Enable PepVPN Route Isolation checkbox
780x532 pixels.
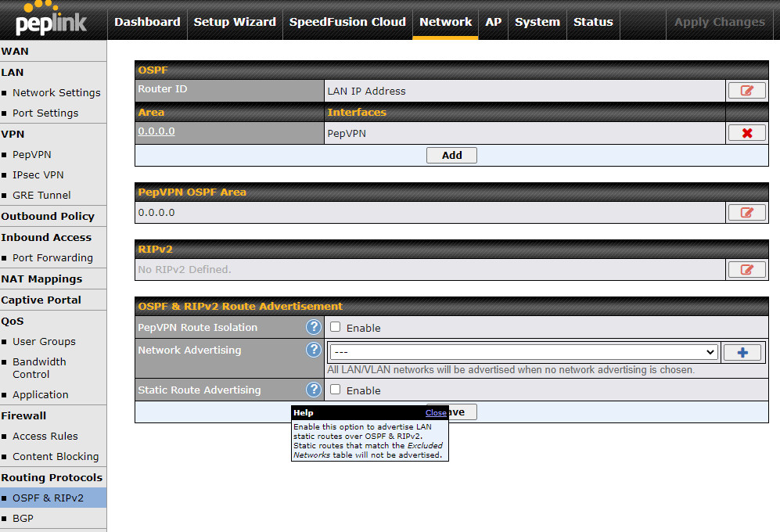pyautogui.click(x=336, y=327)
